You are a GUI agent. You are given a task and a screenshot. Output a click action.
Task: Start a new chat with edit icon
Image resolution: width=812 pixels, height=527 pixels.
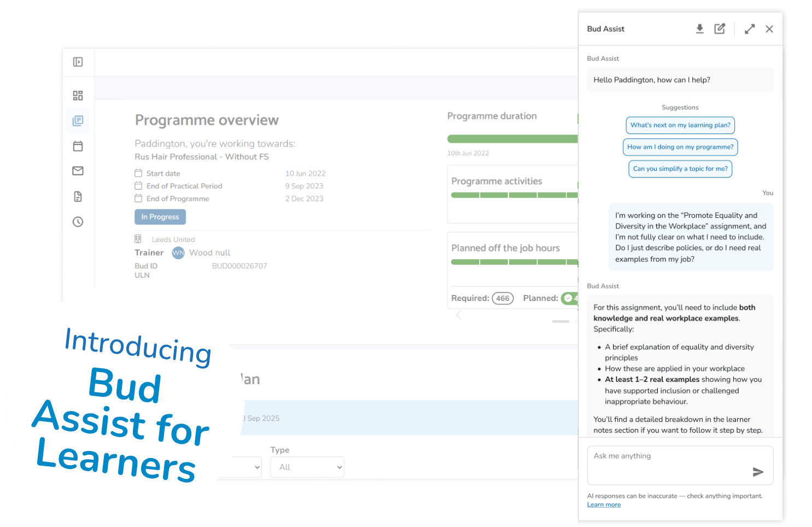[x=720, y=29]
